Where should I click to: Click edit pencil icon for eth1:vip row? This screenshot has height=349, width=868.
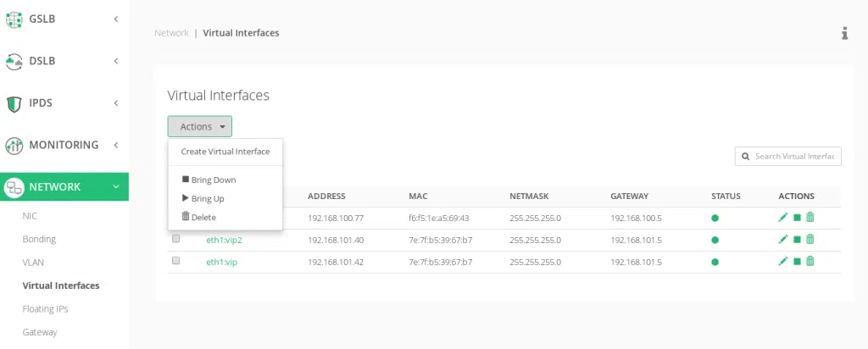click(x=783, y=261)
